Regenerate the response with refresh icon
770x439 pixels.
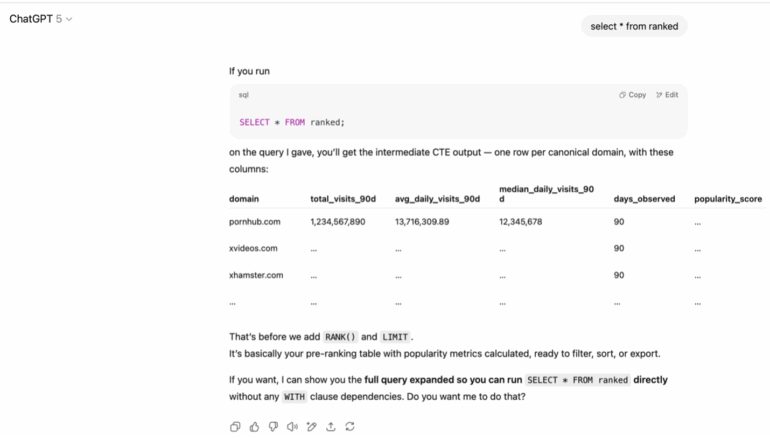click(x=349, y=427)
